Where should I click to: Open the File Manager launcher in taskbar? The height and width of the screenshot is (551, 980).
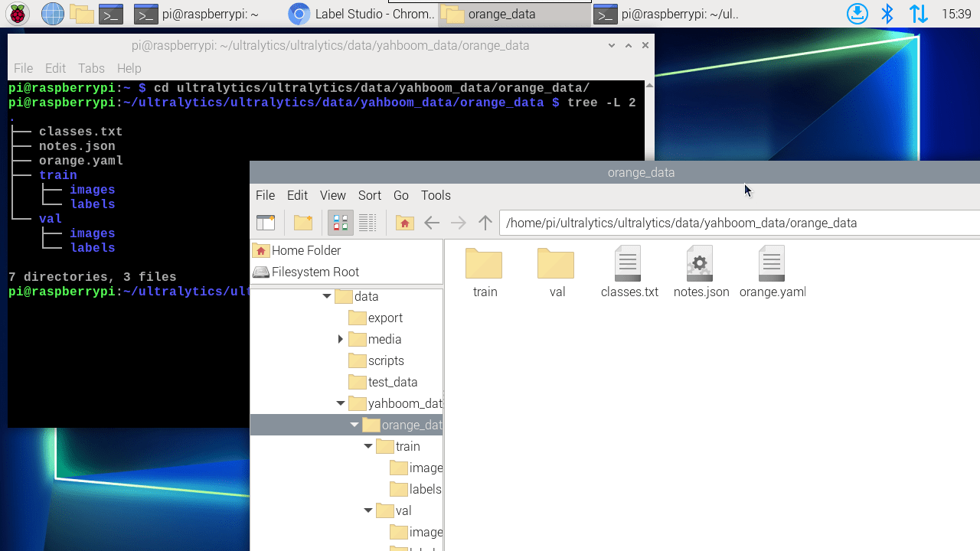(82, 14)
